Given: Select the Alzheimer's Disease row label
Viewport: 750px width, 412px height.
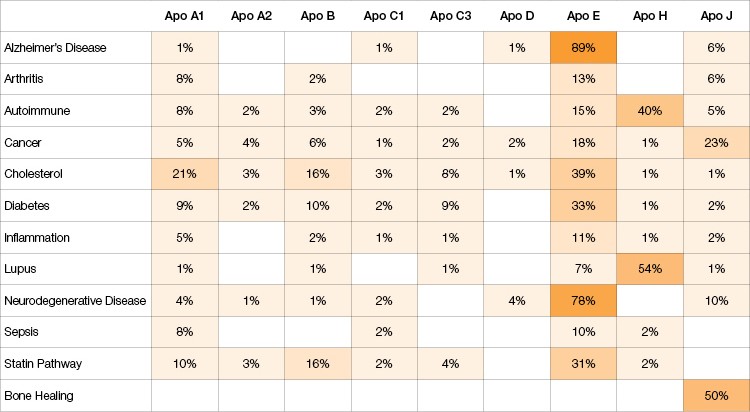Looking at the screenshot, I should point(55,48).
